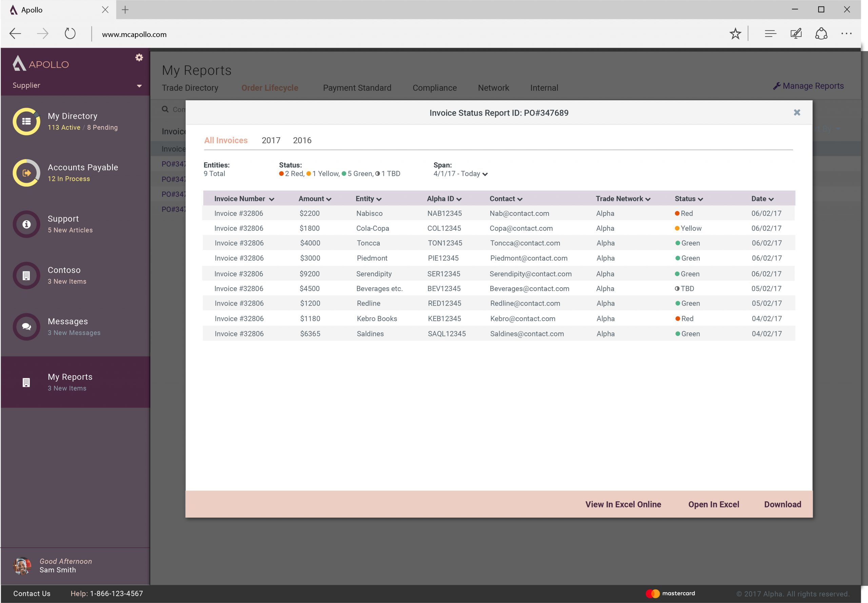
Task: Click the Accounts Payable arrow icon
Action: (x=26, y=173)
